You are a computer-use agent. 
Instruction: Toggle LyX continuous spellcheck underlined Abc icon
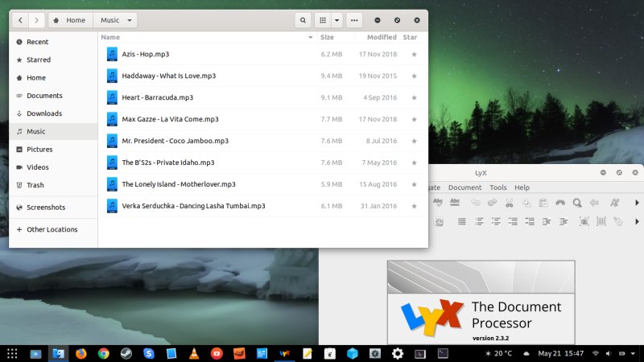tap(455, 202)
